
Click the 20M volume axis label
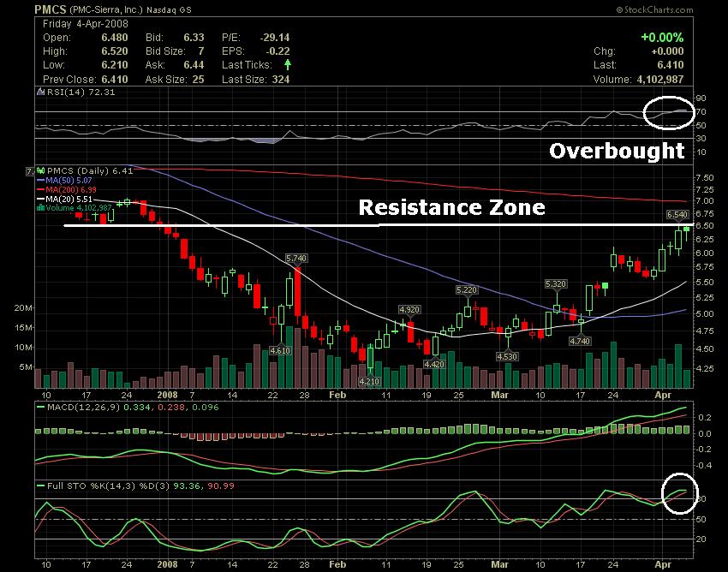point(23,308)
